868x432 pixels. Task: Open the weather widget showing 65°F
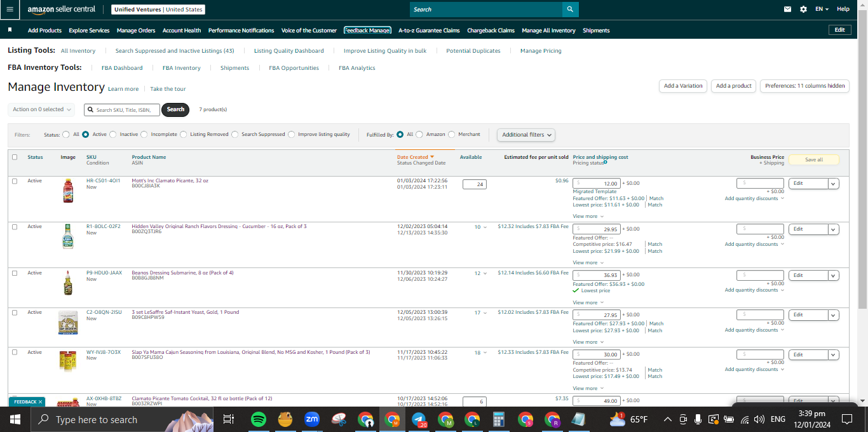pos(628,419)
